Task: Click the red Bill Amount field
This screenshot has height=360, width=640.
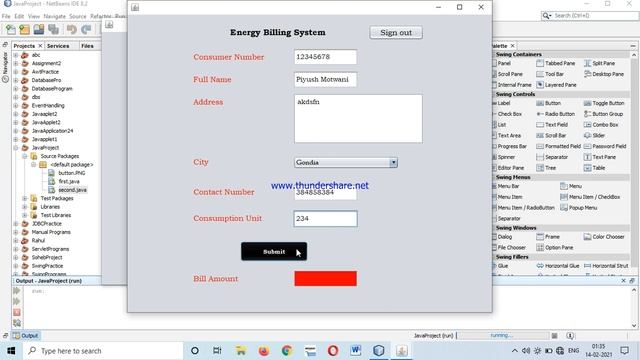Action: coord(325,279)
